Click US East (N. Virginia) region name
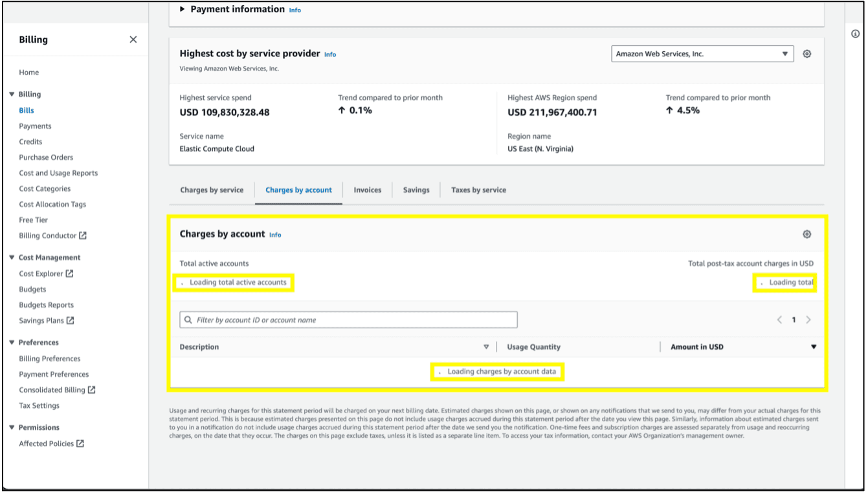Viewport: 868px width, 494px height. pyautogui.click(x=540, y=149)
